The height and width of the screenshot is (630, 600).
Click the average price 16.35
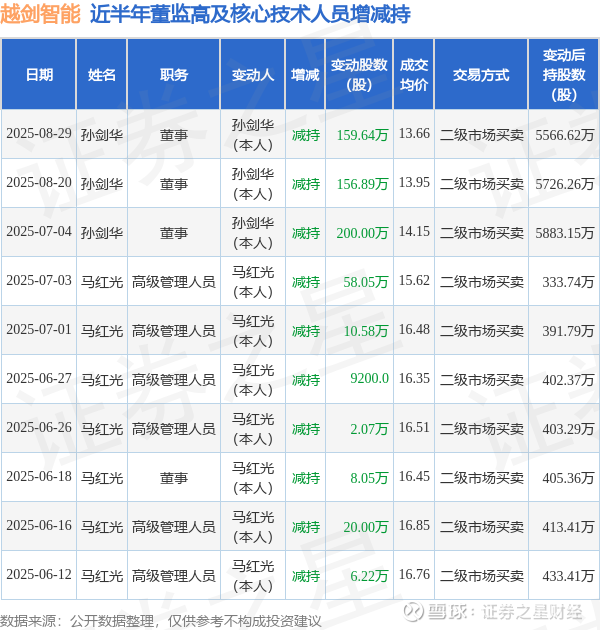414,378
